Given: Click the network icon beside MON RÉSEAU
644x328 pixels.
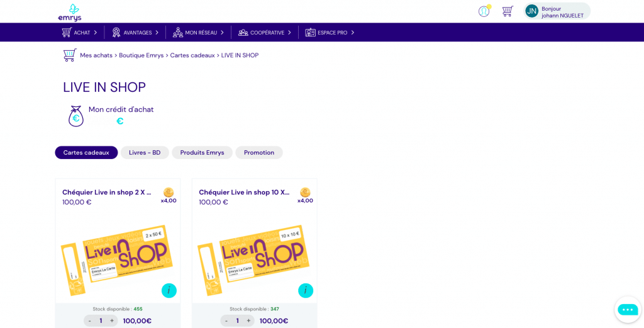Looking at the screenshot, I should (x=178, y=33).
